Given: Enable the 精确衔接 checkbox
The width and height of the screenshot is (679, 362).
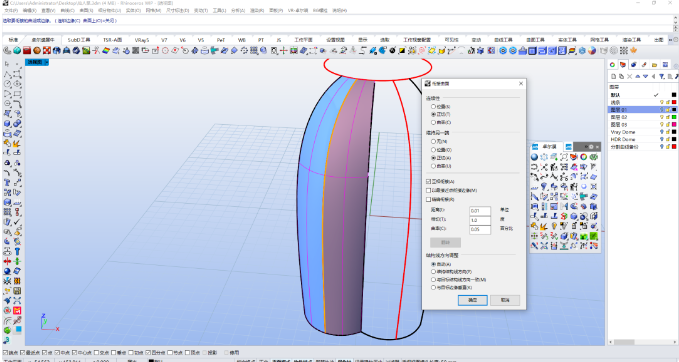Looking at the screenshot, I should [x=429, y=200].
